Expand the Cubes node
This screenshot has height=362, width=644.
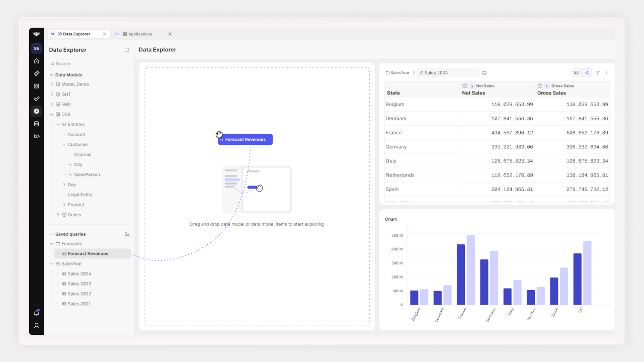(58, 215)
